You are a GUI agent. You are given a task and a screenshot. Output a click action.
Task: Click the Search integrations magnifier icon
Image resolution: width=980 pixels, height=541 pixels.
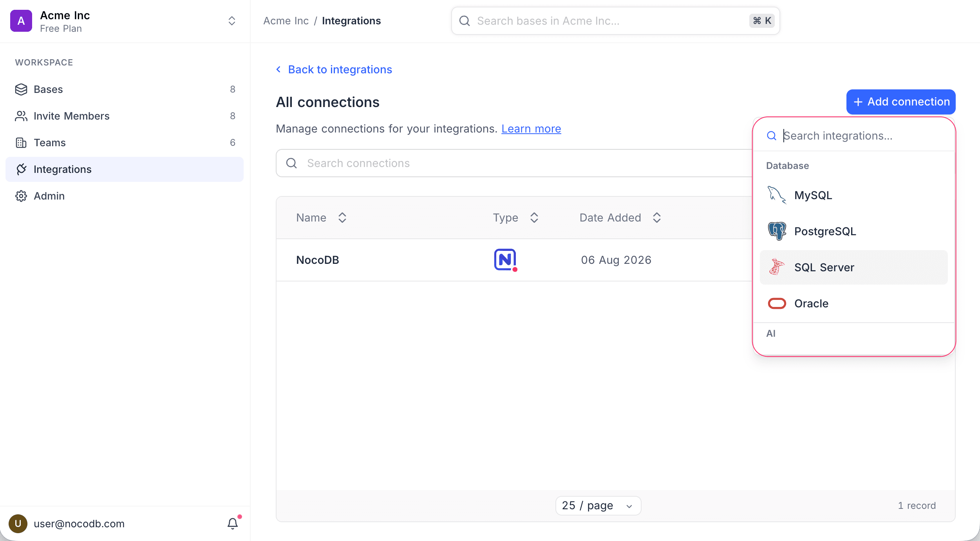tap(772, 136)
